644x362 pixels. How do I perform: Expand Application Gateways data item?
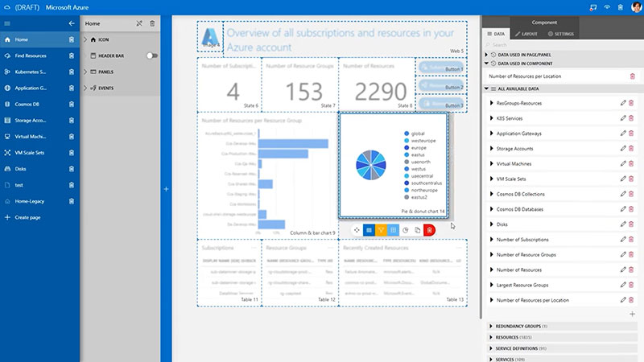[x=492, y=134]
